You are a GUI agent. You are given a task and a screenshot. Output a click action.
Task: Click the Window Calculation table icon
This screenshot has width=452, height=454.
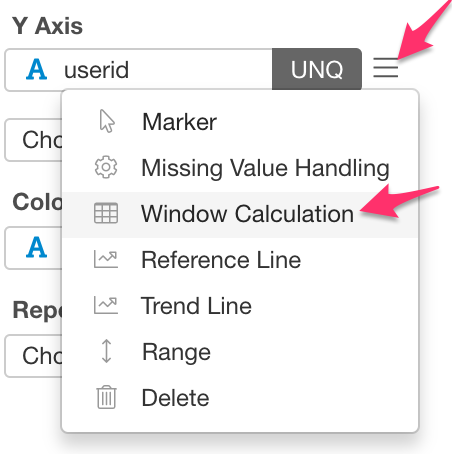106,213
